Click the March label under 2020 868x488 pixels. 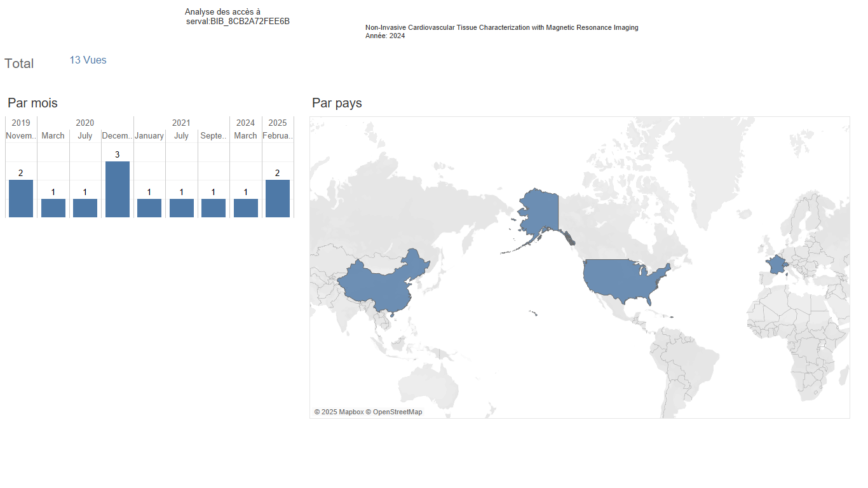[x=53, y=135]
